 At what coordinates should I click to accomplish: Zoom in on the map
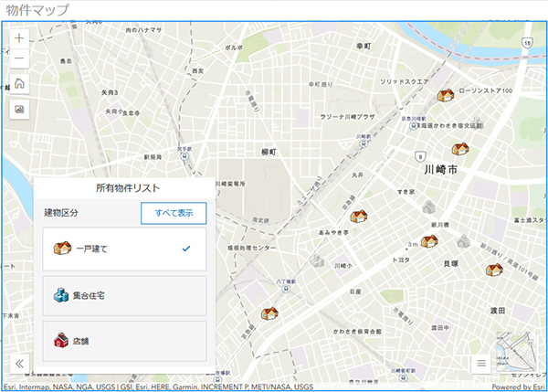(x=19, y=39)
